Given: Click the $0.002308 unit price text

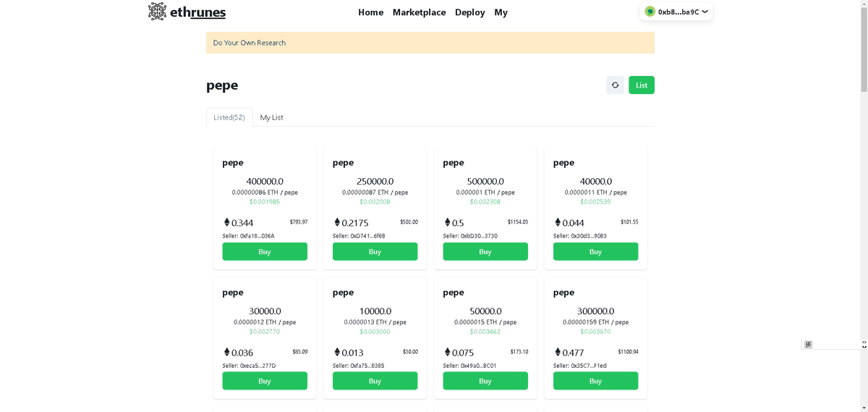Looking at the screenshot, I should click(x=485, y=202).
